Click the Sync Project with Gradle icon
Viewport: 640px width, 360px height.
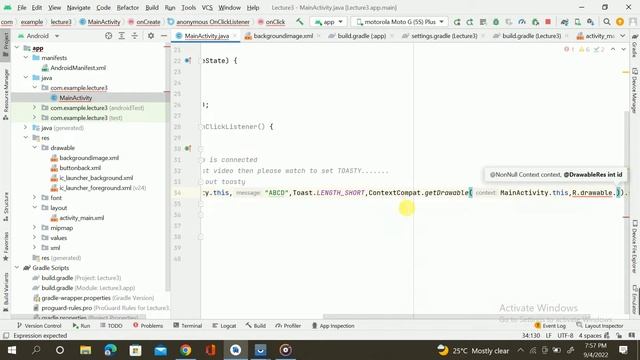click(564, 22)
